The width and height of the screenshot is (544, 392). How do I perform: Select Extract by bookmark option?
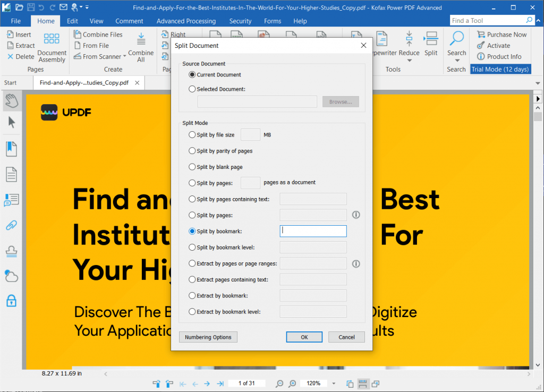pyautogui.click(x=192, y=295)
